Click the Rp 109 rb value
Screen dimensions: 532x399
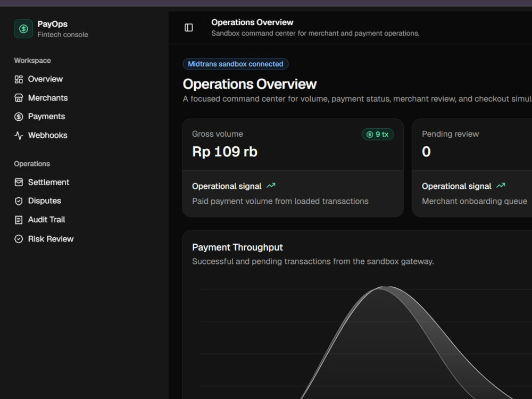[x=225, y=152]
